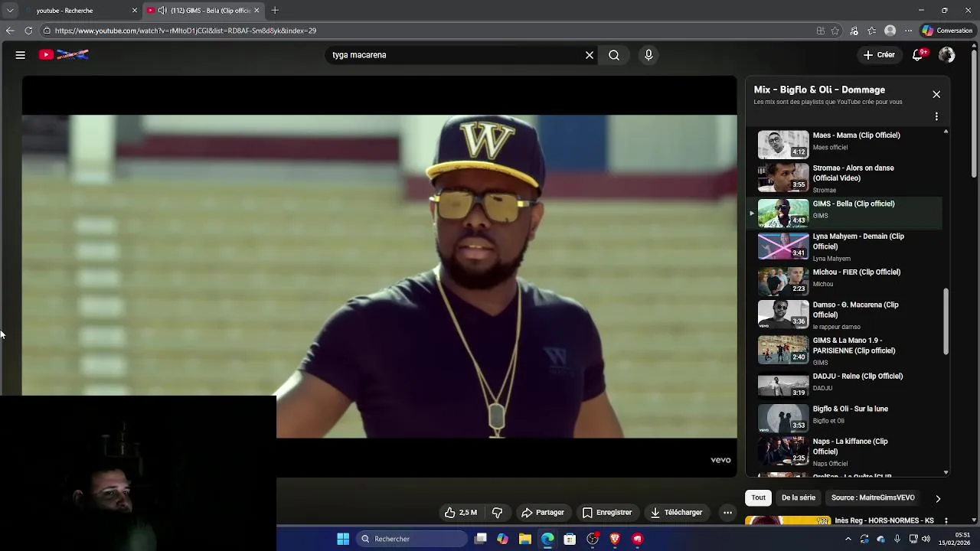This screenshot has height=551, width=980.
Task: Click the main video player
Action: tap(379, 275)
